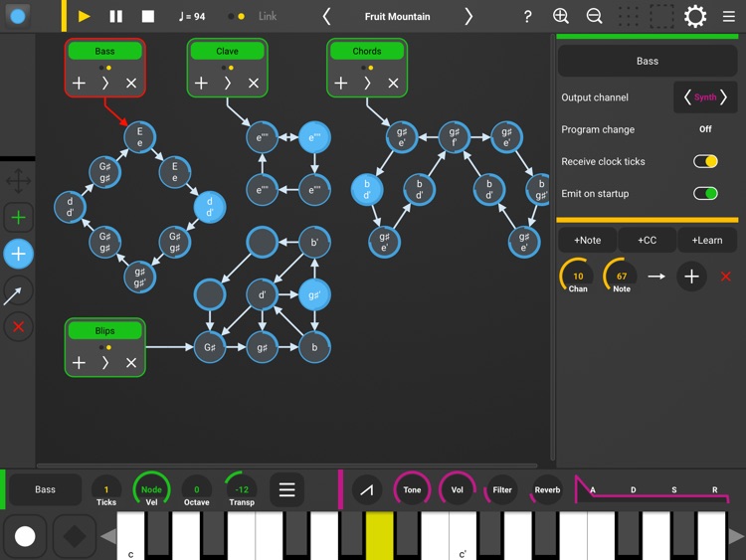Open the Fruit Mountain project title
Image resolution: width=746 pixels, height=560 pixels.
click(397, 17)
